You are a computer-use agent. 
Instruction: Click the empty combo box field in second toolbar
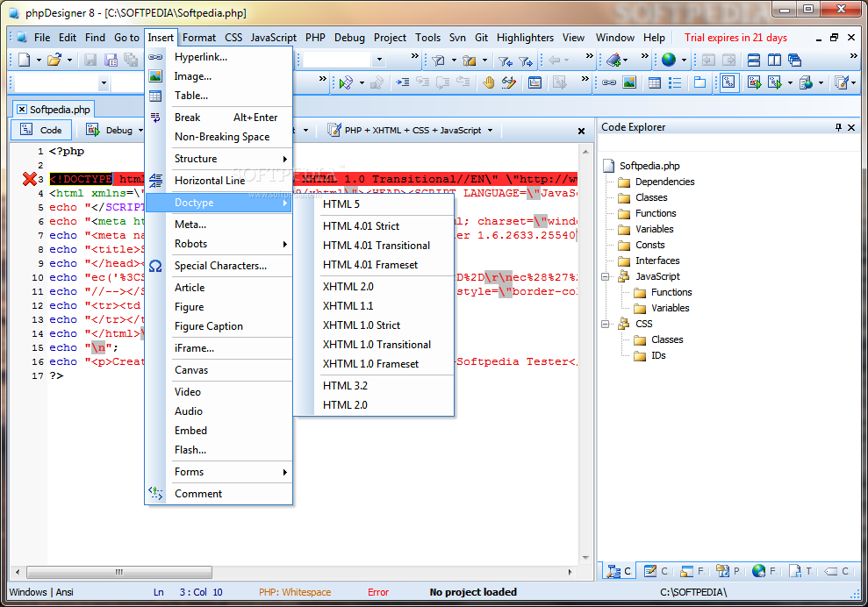pyautogui.click(x=56, y=83)
